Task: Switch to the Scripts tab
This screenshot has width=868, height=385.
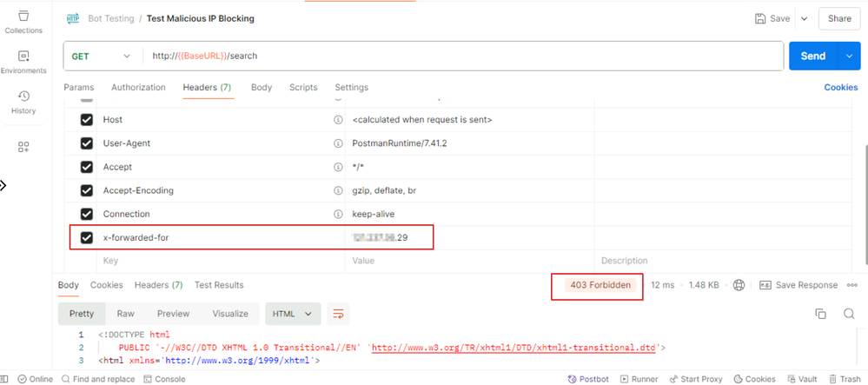Action: 303,88
